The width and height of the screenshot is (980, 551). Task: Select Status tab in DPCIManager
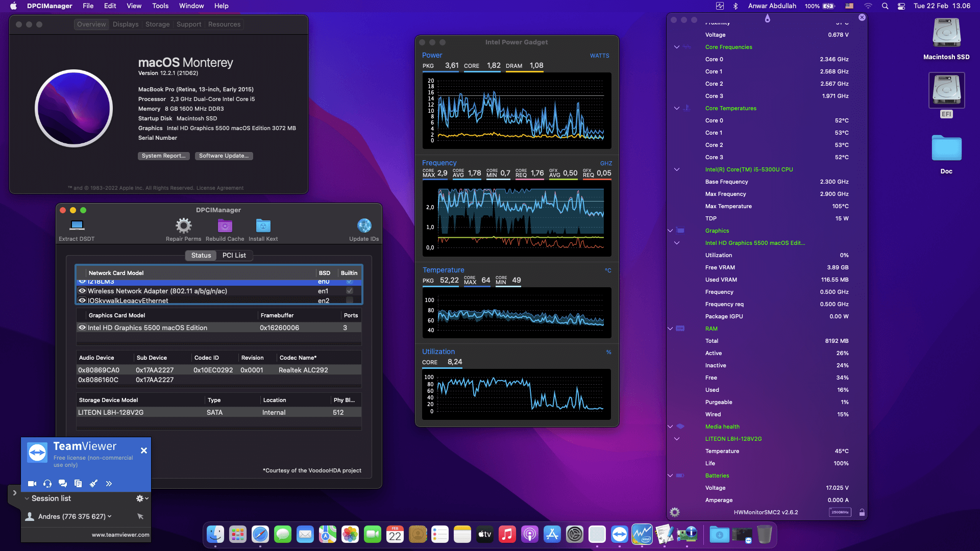point(201,255)
